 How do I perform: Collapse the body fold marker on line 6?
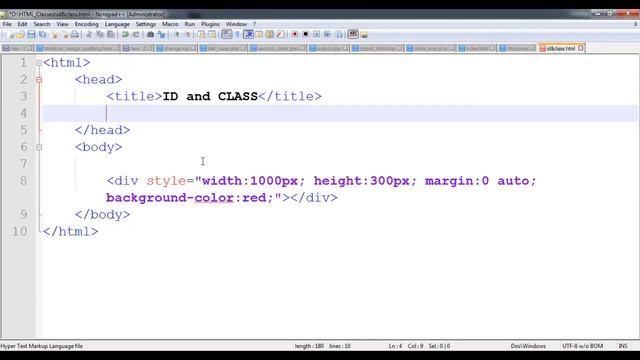(x=39, y=147)
